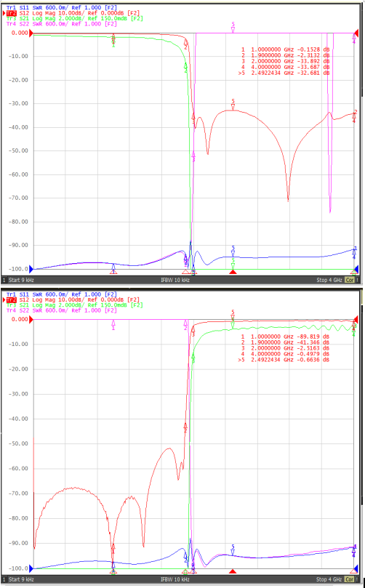Click IFBW 10 kHz in bottom plot status bar
The height and width of the screenshot is (588, 365).
tap(175, 579)
